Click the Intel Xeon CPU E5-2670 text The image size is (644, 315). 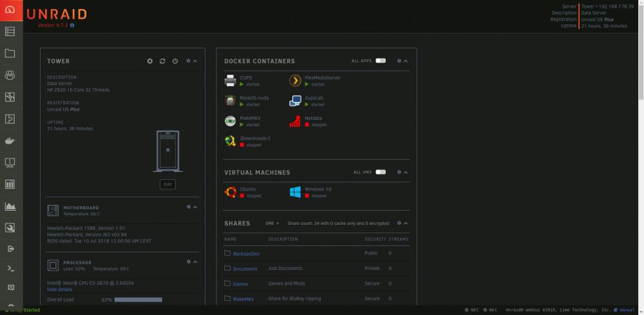[x=90, y=283]
